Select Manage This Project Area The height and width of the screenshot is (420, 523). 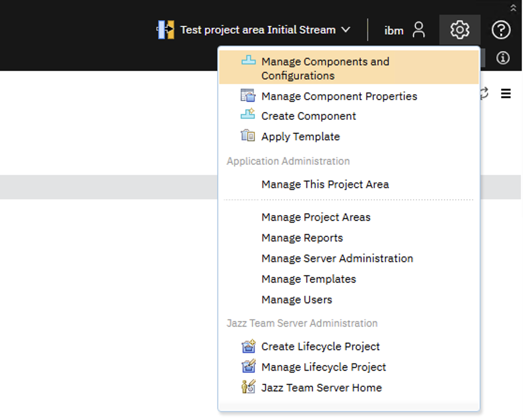[325, 184]
